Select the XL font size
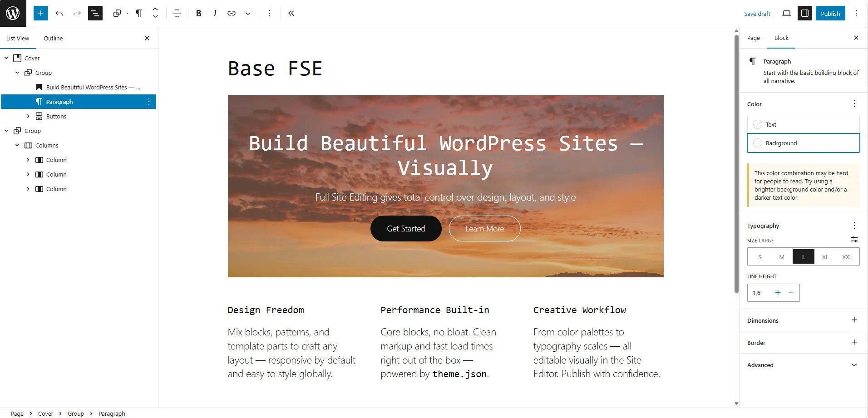 (824, 256)
